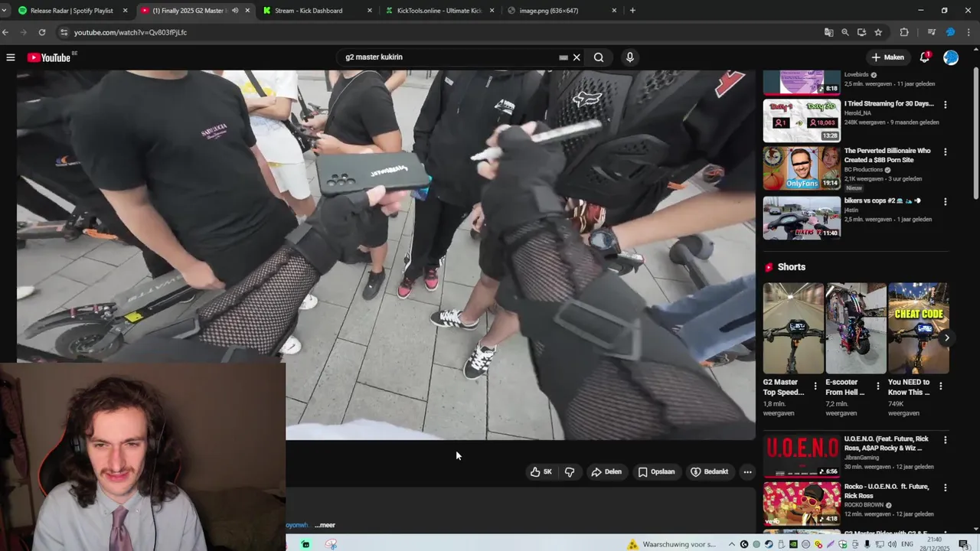Open the zoom indicator in address bar
The width and height of the screenshot is (980, 551).
click(845, 32)
